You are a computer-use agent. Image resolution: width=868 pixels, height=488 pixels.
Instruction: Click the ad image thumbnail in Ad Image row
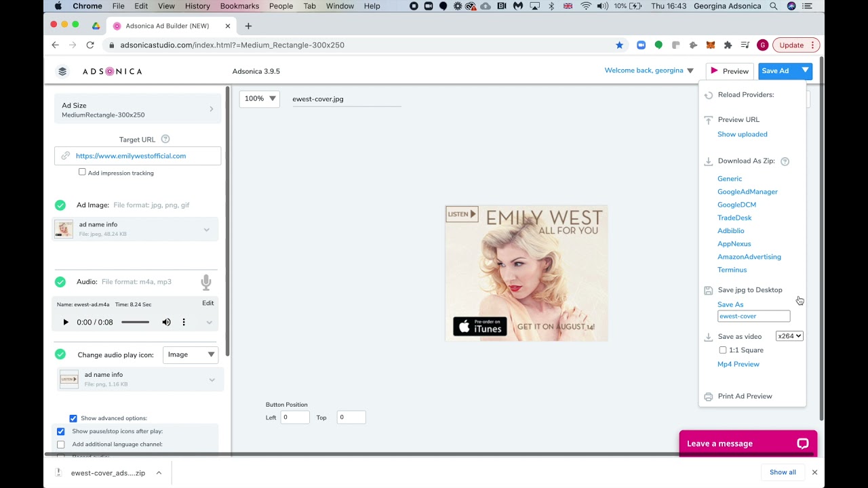(64, 229)
